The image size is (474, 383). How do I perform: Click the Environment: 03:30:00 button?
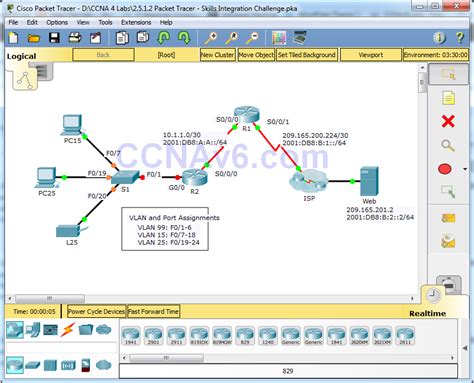435,55
